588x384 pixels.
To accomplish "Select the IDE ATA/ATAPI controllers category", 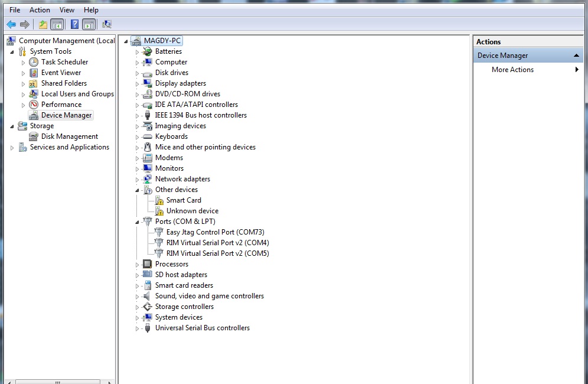I will (197, 105).
